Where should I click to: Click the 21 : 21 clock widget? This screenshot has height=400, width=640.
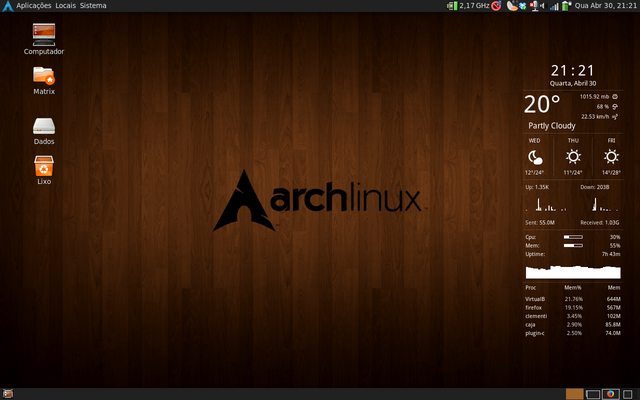[x=572, y=71]
